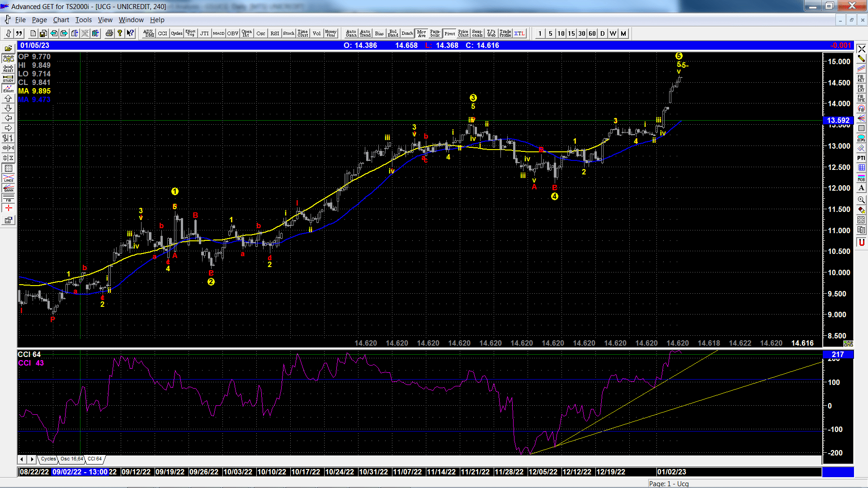The height and width of the screenshot is (488, 868).
Task: Set timeframe to 5 minutes
Action: [550, 33]
